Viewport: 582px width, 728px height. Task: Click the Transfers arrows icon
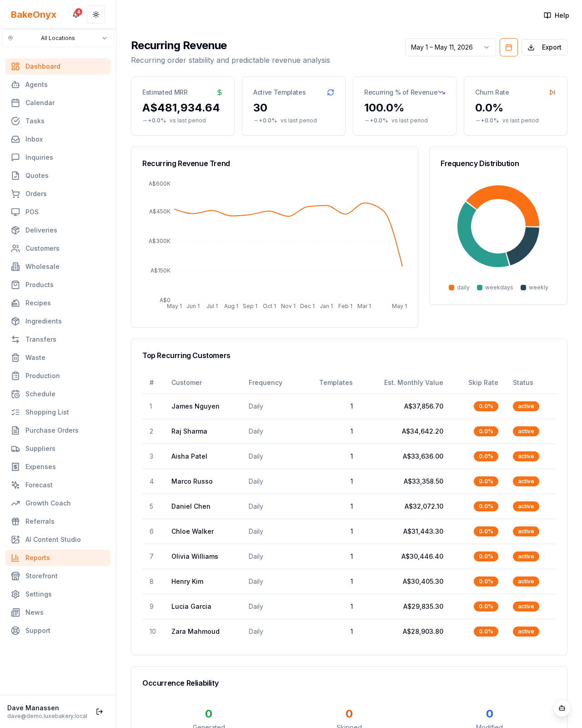coord(15,339)
